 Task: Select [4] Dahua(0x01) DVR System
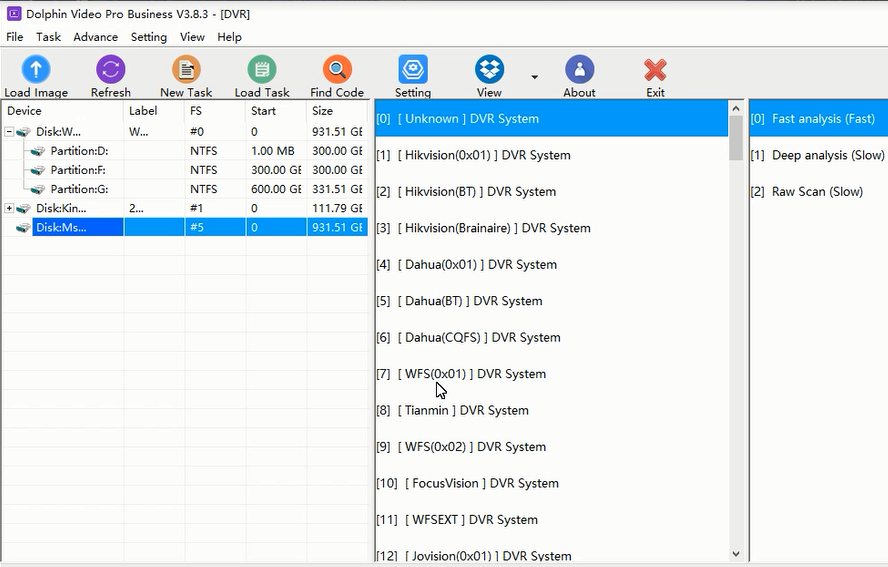[x=552, y=265]
